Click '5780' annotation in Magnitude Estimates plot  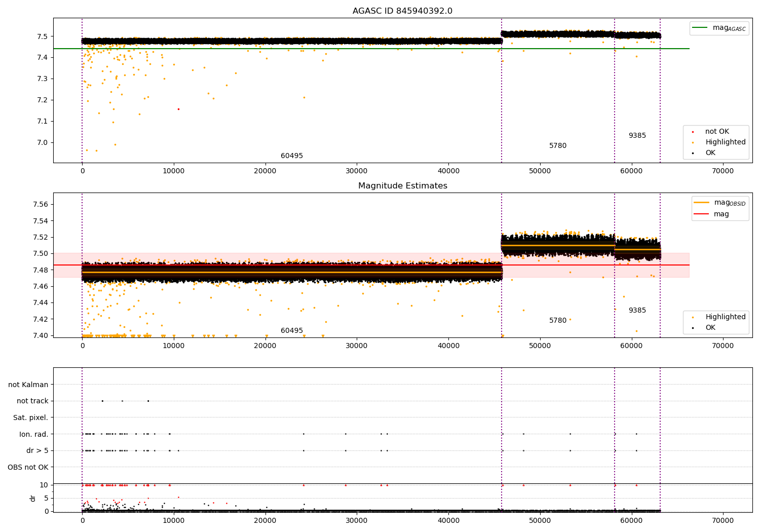pos(558,321)
